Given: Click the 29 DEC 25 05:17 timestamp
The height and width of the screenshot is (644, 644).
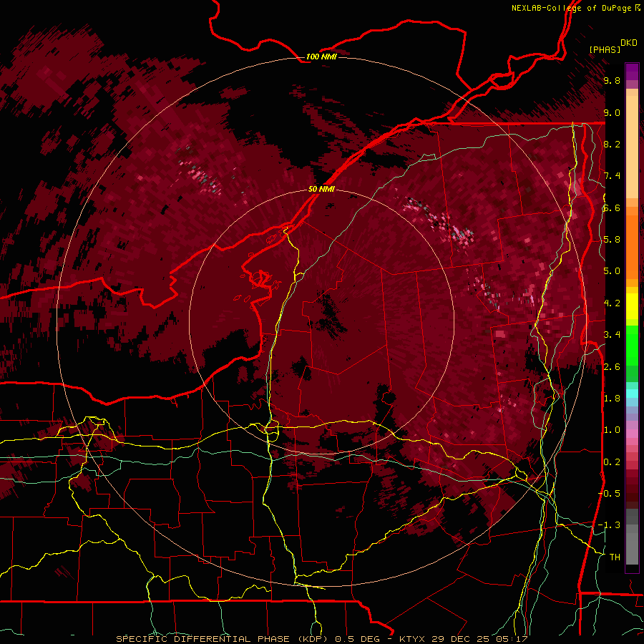Looking at the screenshot, I should click(x=479, y=639).
